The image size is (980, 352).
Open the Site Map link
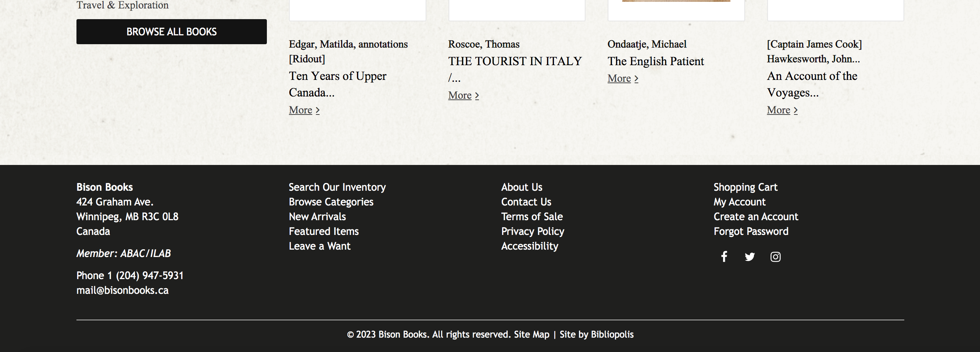[x=532, y=334]
